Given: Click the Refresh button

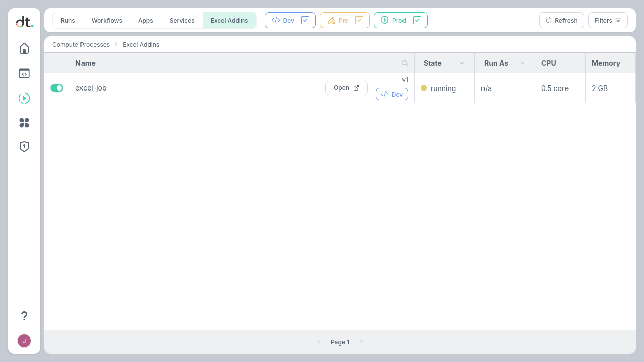Looking at the screenshot, I should pyautogui.click(x=561, y=20).
